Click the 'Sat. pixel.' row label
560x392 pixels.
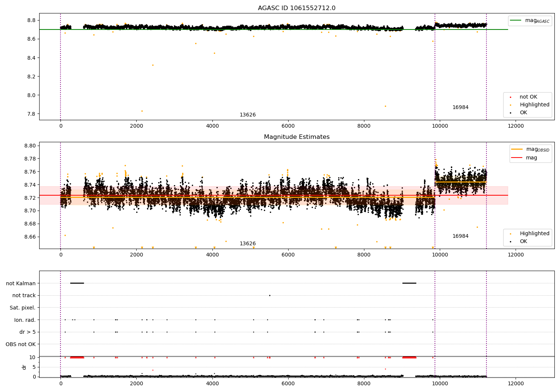[x=23, y=308]
